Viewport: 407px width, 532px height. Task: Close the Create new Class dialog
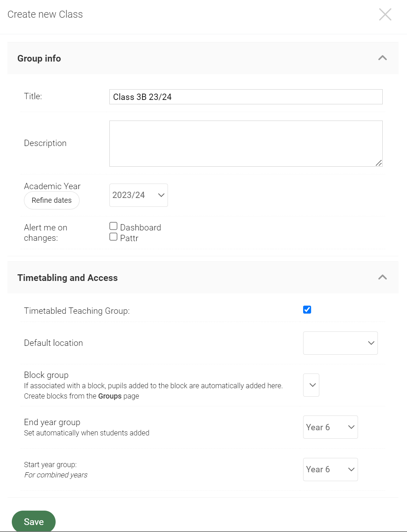tap(385, 14)
